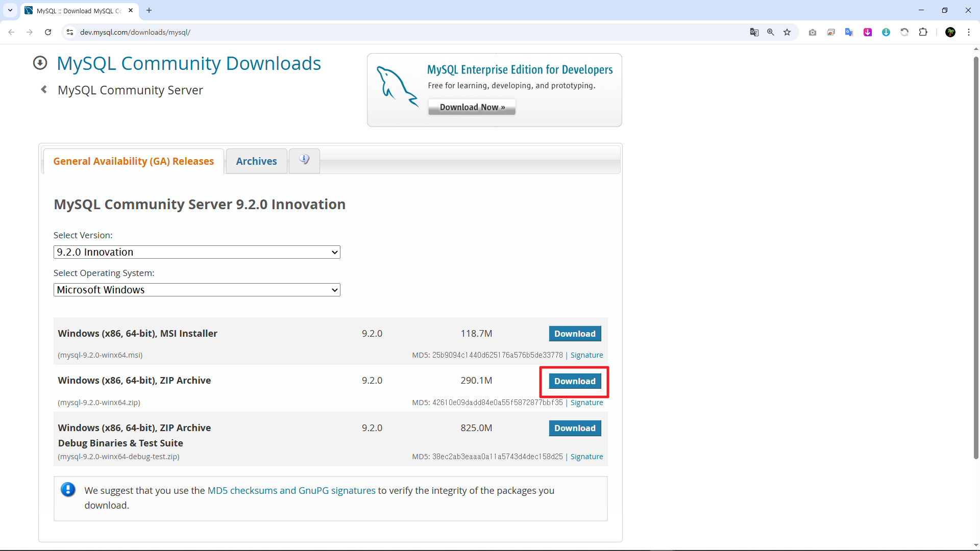Screen dimensions: 980x551
Task: Open the Chrome profile avatar
Action: [950, 32]
